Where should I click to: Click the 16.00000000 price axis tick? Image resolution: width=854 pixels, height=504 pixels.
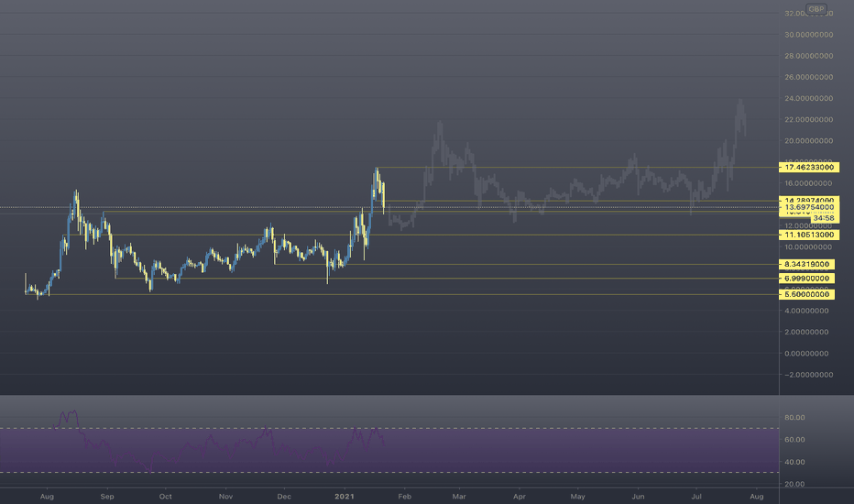click(809, 183)
